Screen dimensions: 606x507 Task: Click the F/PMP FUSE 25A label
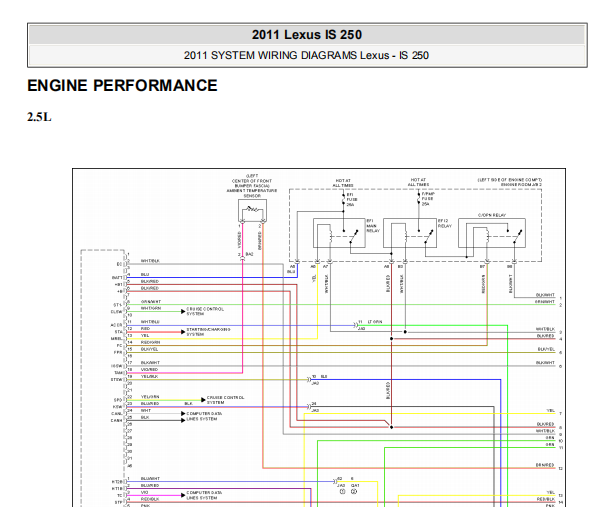(428, 199)
